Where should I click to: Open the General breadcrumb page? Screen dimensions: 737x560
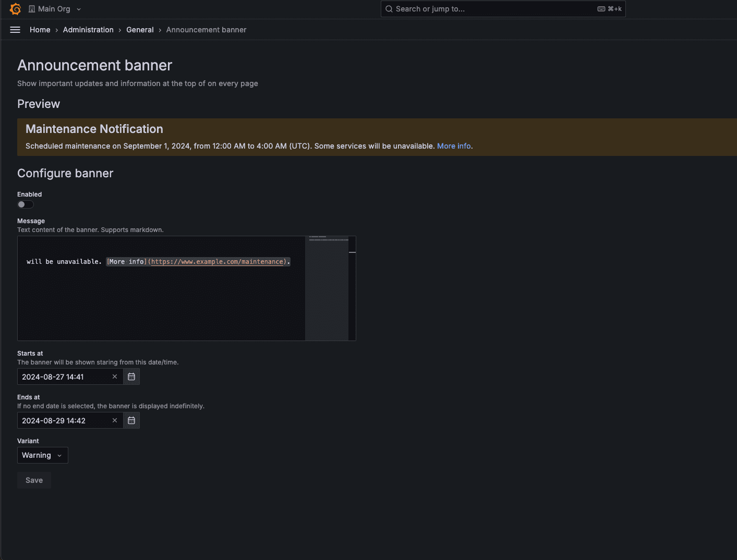coord(140,30)
